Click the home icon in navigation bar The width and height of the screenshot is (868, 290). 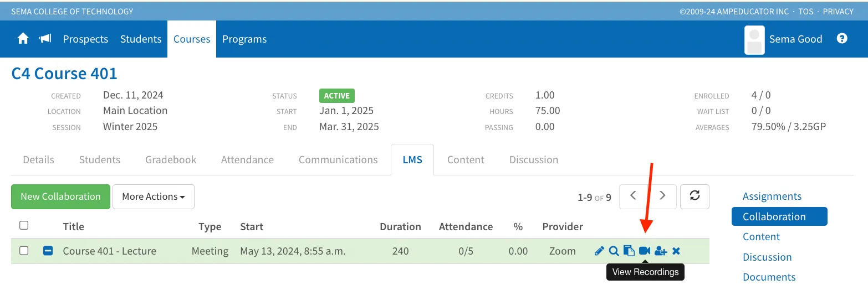[23, 39]
